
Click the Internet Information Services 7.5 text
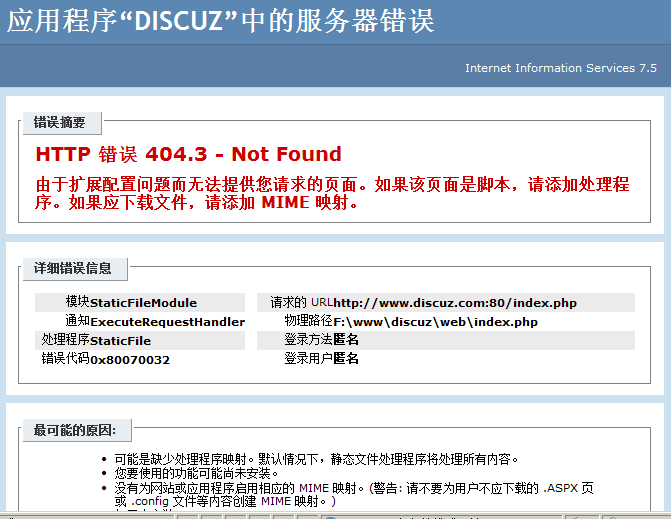560,68
